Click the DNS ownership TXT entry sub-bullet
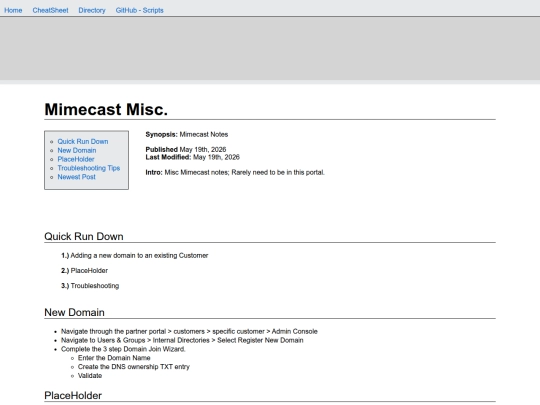The image size is (540, 405). [134, 367]
